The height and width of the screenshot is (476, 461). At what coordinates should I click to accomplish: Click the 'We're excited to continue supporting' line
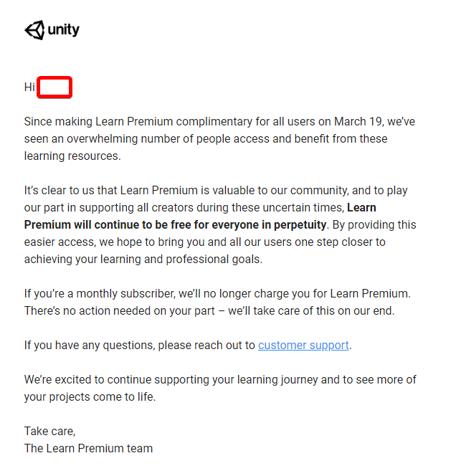(x=220, y=380)
